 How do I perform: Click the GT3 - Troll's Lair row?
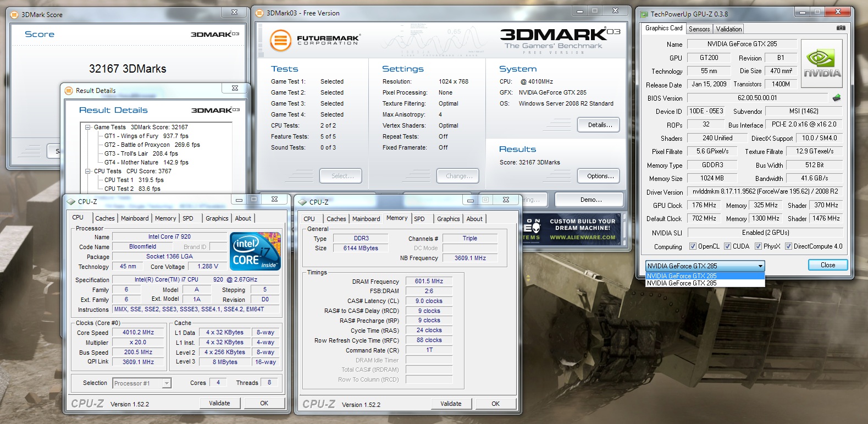tap(141, 153)
